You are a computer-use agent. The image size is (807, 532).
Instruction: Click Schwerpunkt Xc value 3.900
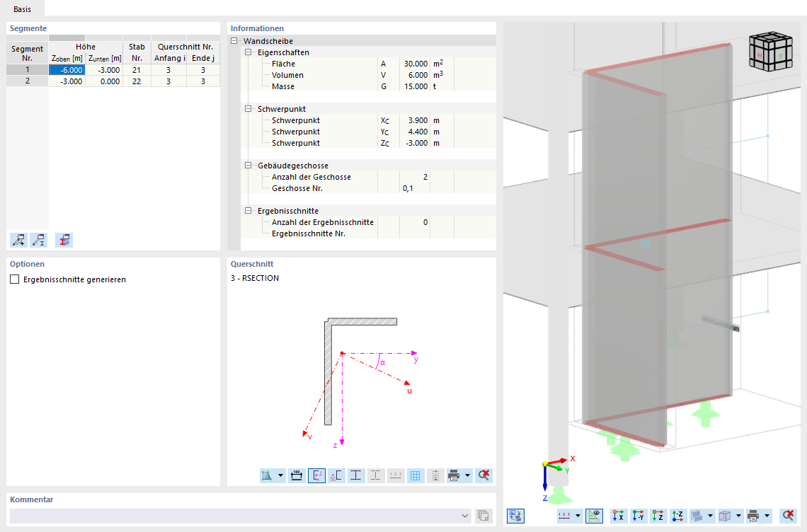[415, 120]
